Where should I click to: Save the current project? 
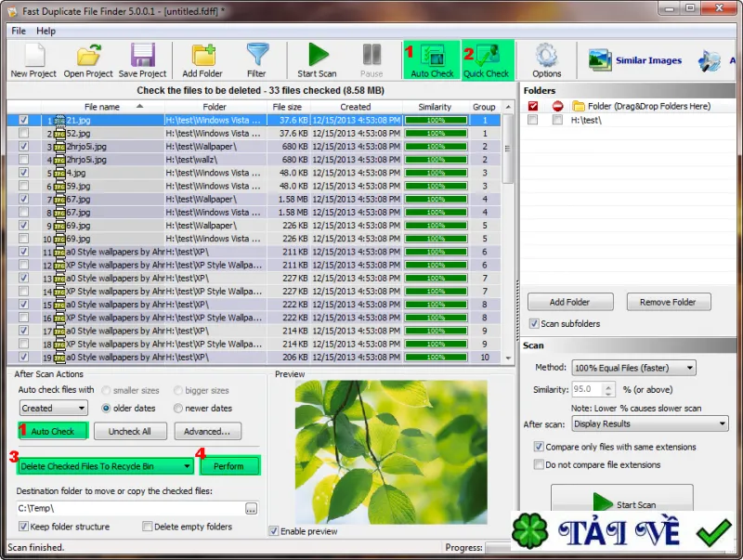141,58
